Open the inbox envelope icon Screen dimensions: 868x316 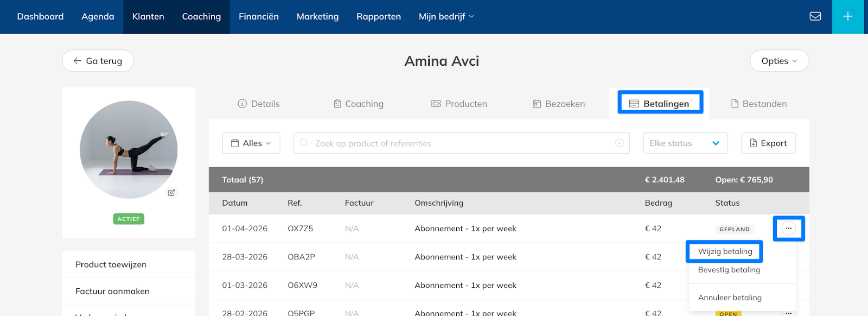click(x=815, y=16)
